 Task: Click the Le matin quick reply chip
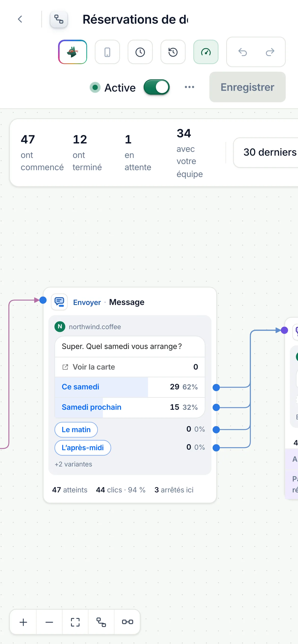(76, 430)
